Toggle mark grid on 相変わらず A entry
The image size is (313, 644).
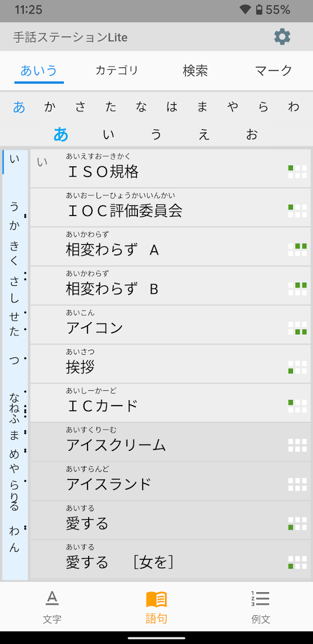point(297,250)
